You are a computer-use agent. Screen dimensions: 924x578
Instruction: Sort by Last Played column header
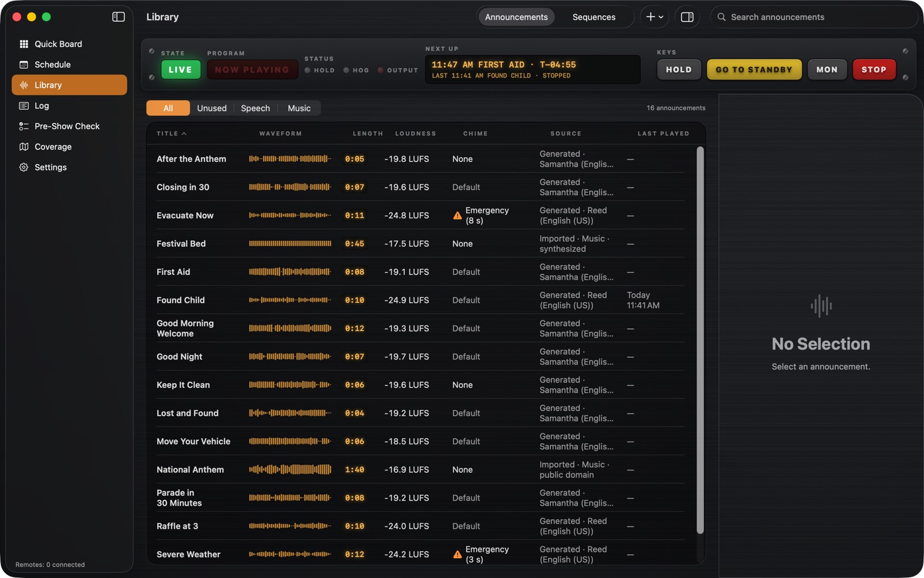point(663,134)
